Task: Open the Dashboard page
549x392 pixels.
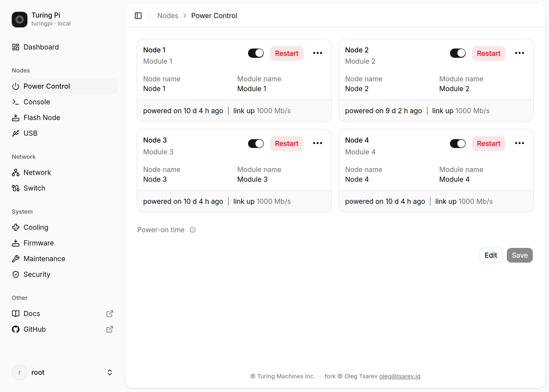Action: tap(63, 47)
